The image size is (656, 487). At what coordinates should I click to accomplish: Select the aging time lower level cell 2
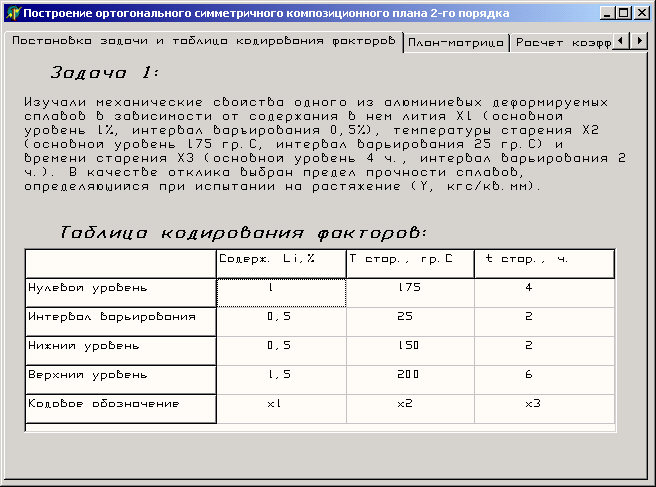(545, 351)
